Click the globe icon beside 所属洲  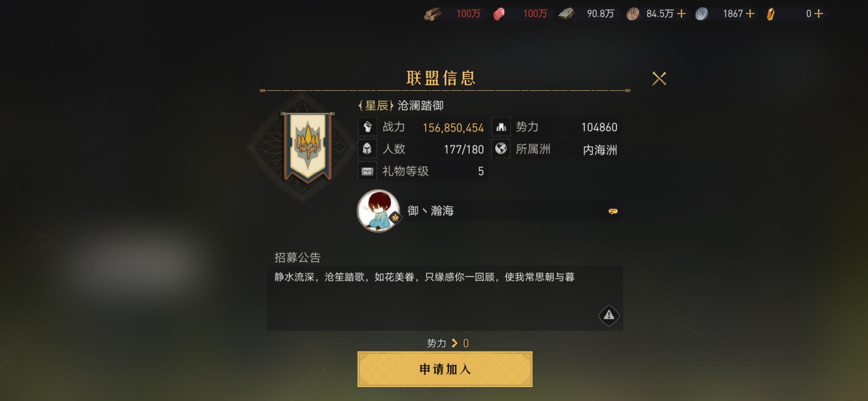coord(501,149)
